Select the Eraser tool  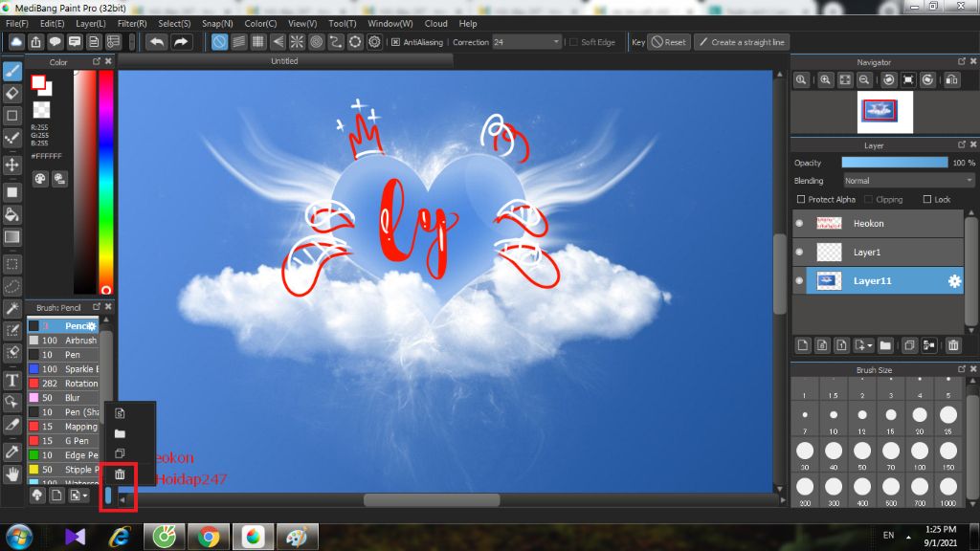[x=11, y=93]
